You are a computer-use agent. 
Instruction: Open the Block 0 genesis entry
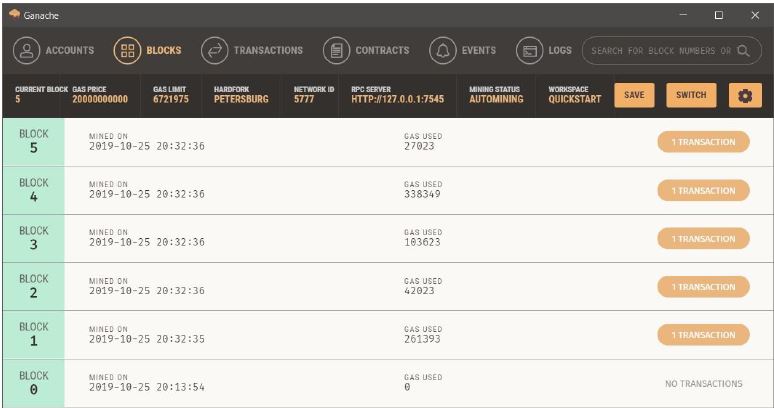tap(33, 383)
